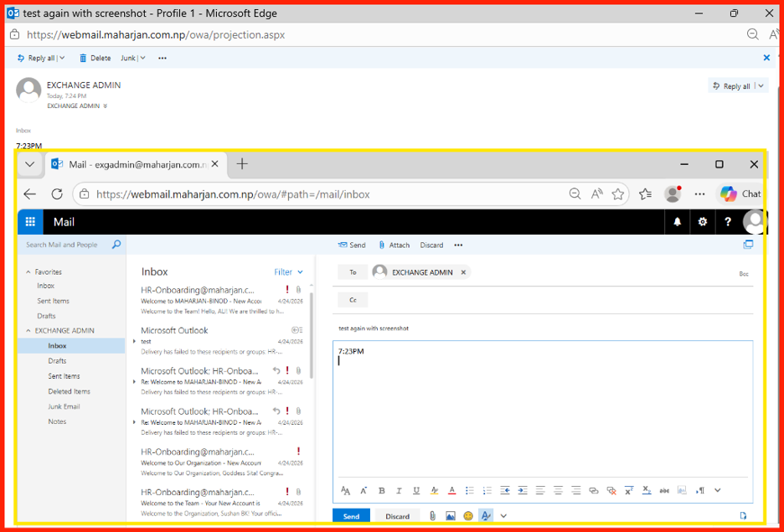Click the browser Back arrow
This screenshot has height=532, width=784.
(x=30, y=194)
